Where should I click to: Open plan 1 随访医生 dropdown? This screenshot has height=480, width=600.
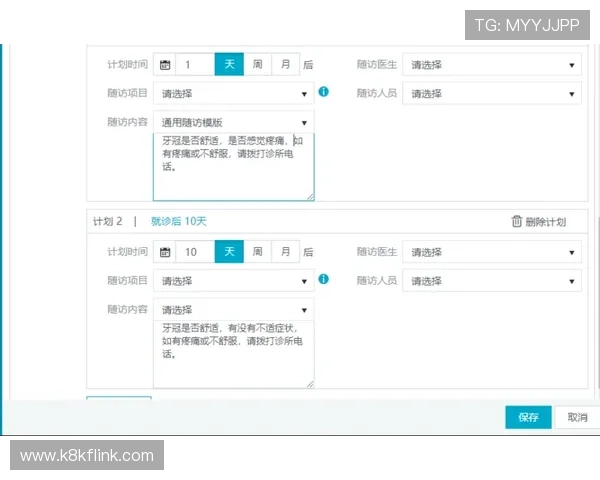(x=492, y=65)
